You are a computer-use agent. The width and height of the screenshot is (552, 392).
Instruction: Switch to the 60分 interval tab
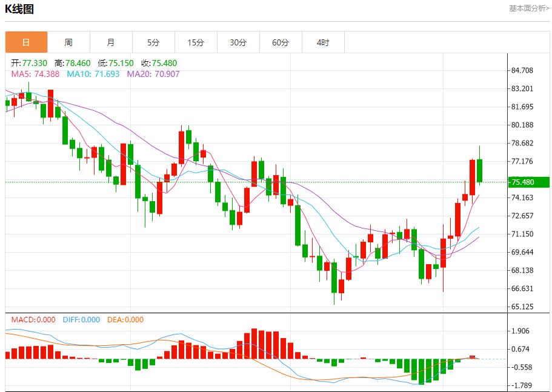point(281,42)
